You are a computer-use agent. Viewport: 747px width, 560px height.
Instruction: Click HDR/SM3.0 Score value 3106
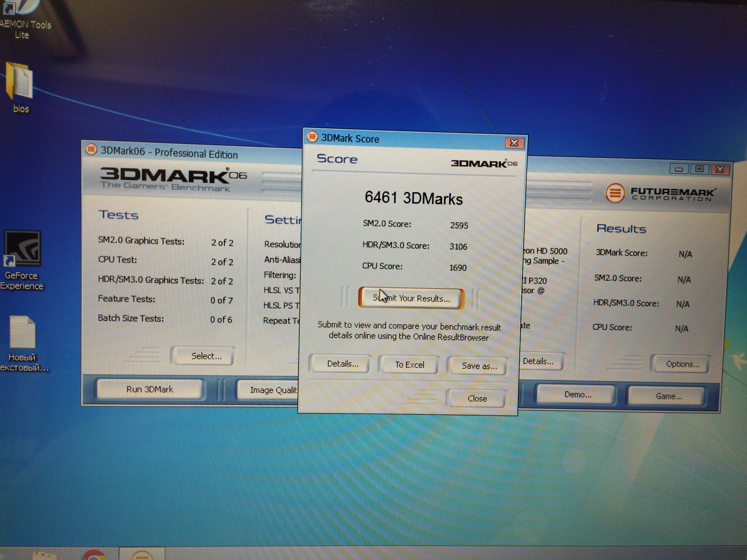(x=458, y=247)
